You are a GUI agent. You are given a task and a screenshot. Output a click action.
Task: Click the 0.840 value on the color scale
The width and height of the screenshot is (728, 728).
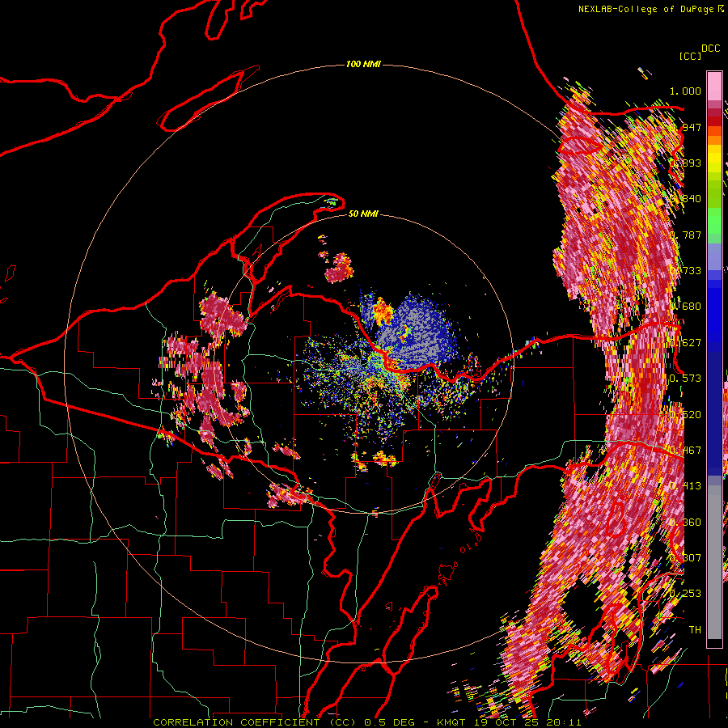click(685, 199)
